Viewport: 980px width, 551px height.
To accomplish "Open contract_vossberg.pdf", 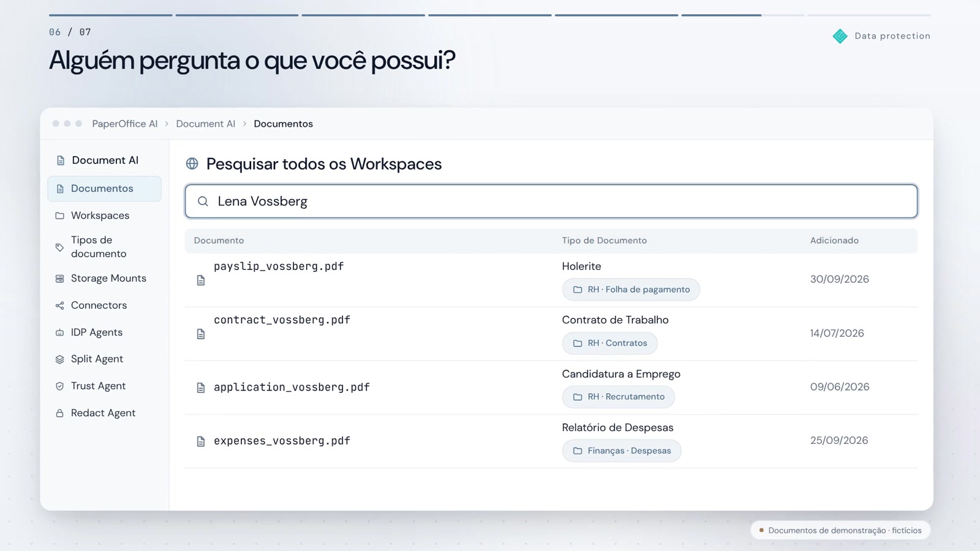I will 282,320.
